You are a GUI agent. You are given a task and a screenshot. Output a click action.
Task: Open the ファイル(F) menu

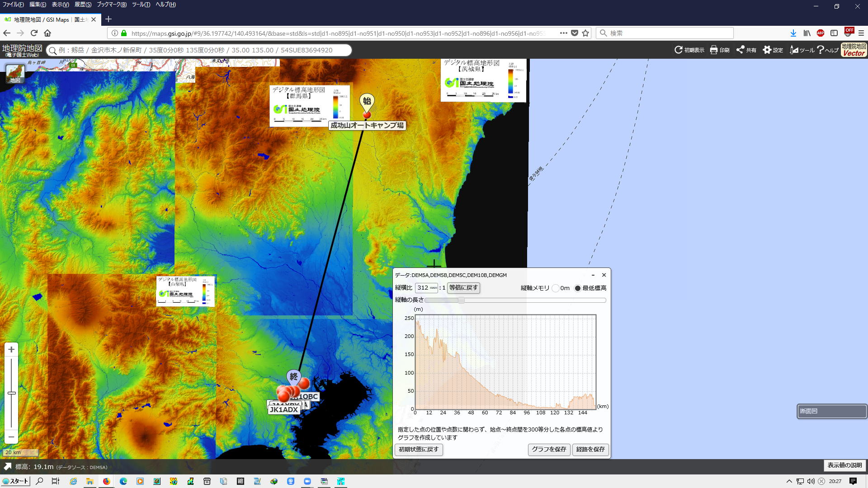point(13,5)
